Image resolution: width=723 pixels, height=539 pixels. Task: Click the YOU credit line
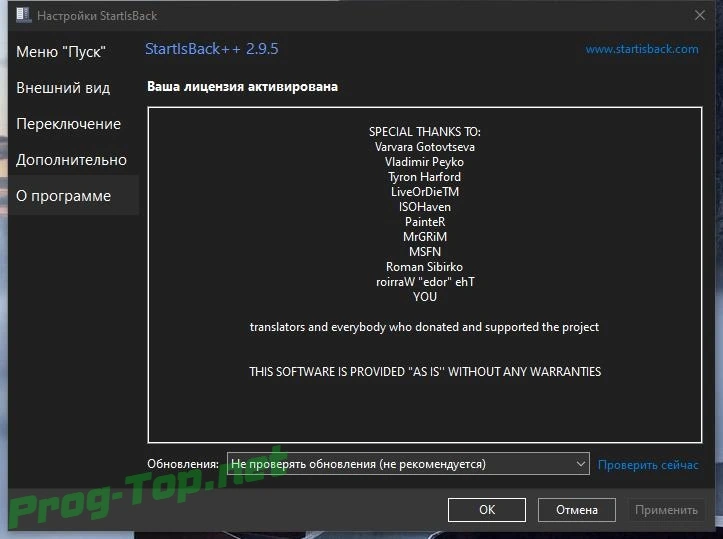point(425,297)
